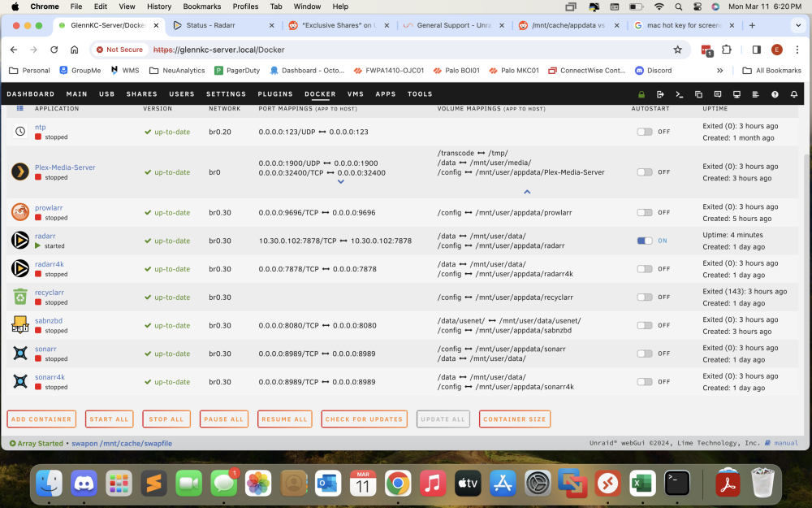
Task: Open the notifications bell icon
Action: (794, 94)
